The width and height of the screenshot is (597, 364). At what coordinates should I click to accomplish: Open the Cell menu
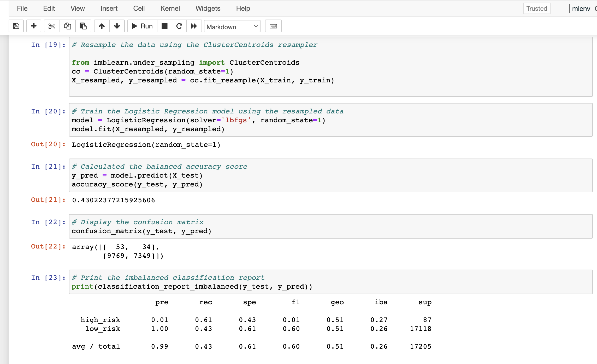coord(139,8)
